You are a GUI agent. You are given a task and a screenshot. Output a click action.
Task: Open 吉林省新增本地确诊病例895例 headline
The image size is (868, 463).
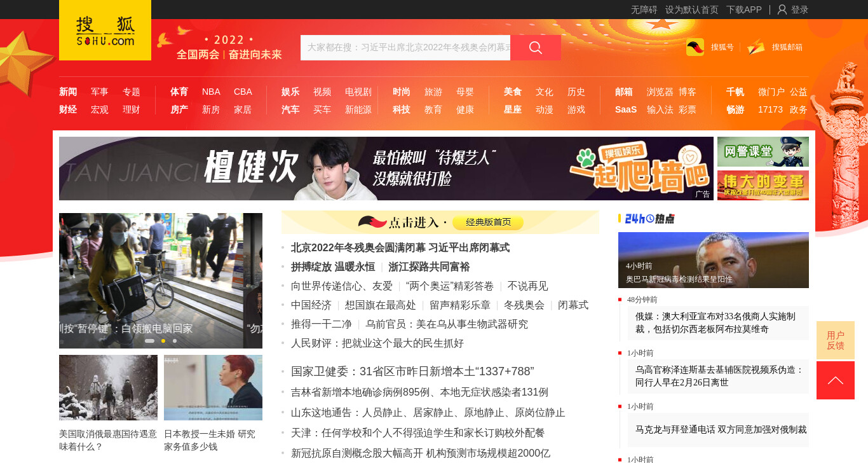(x=419, y=392)
